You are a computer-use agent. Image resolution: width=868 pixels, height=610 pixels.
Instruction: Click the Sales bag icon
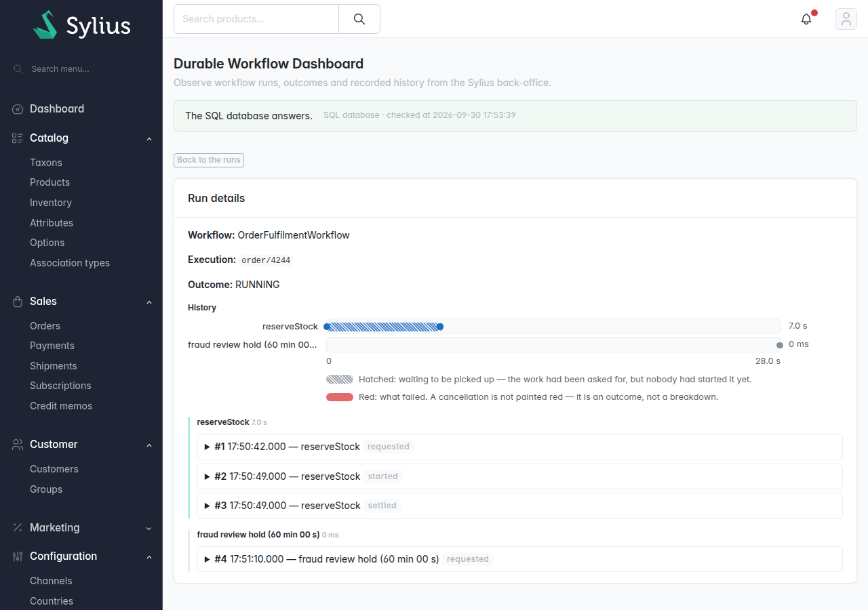18,302
